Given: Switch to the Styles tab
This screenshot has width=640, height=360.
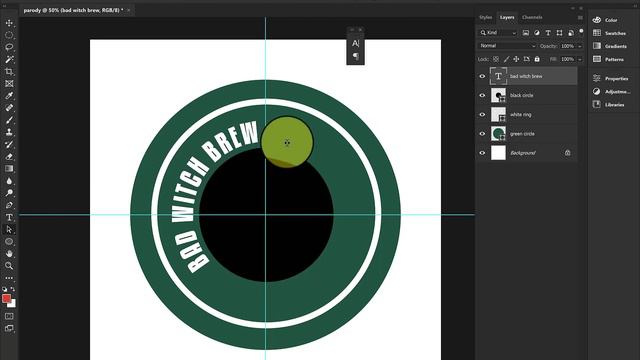Looking at the screenshot, I should [x=485, y=17].
